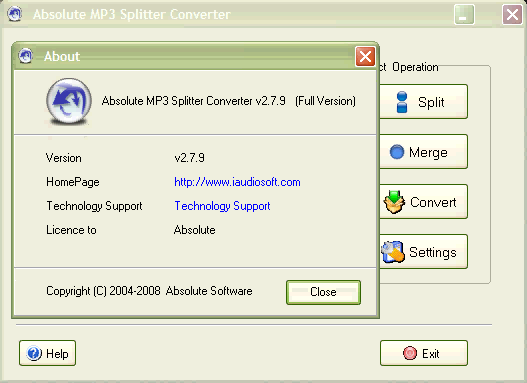Open the iaudiosoft.com homepage link

(x=237, y=182)
